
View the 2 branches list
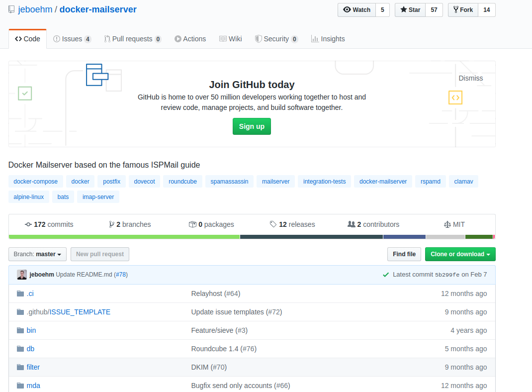130,224
